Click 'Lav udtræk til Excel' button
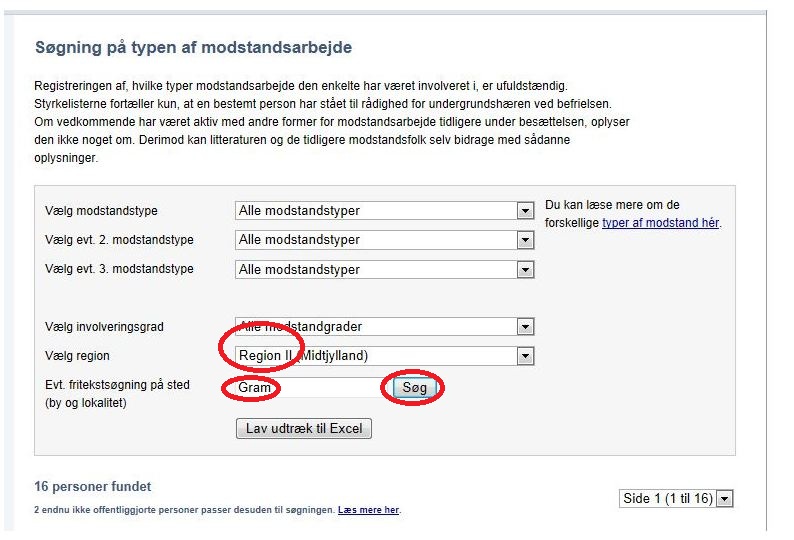794x540 pixels. (304, 429)
